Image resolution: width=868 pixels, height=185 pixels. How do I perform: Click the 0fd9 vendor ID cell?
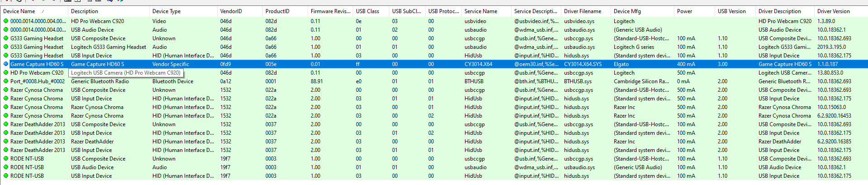(225, 64)
